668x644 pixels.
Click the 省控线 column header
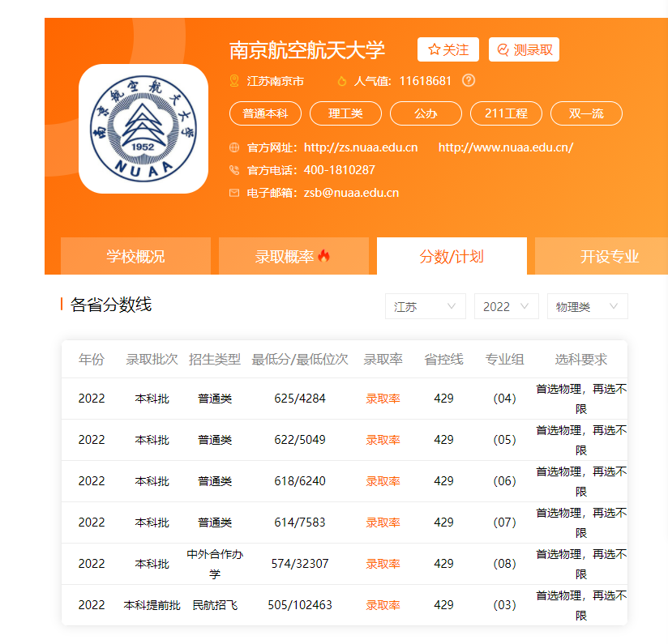click(x=443, y=360)
